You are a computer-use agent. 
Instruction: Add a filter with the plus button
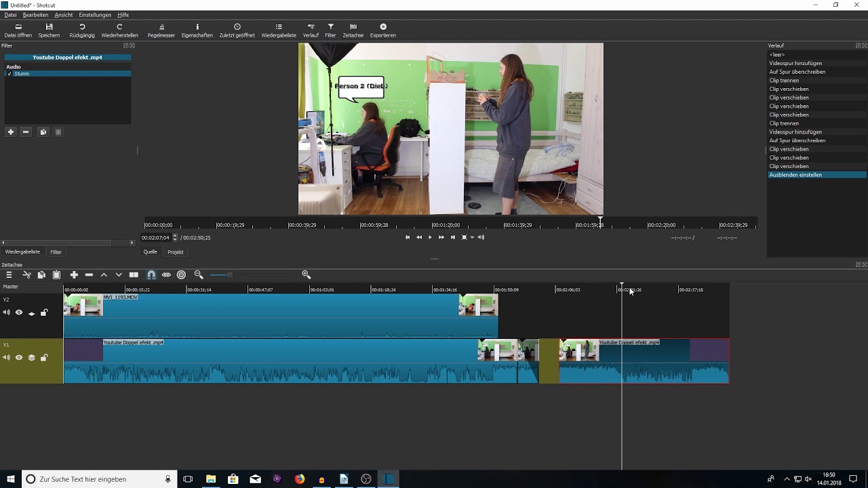point(11,132)
